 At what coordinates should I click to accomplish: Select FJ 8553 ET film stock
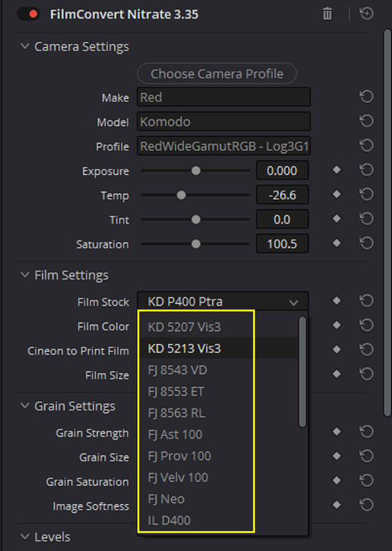click(218, 391)
